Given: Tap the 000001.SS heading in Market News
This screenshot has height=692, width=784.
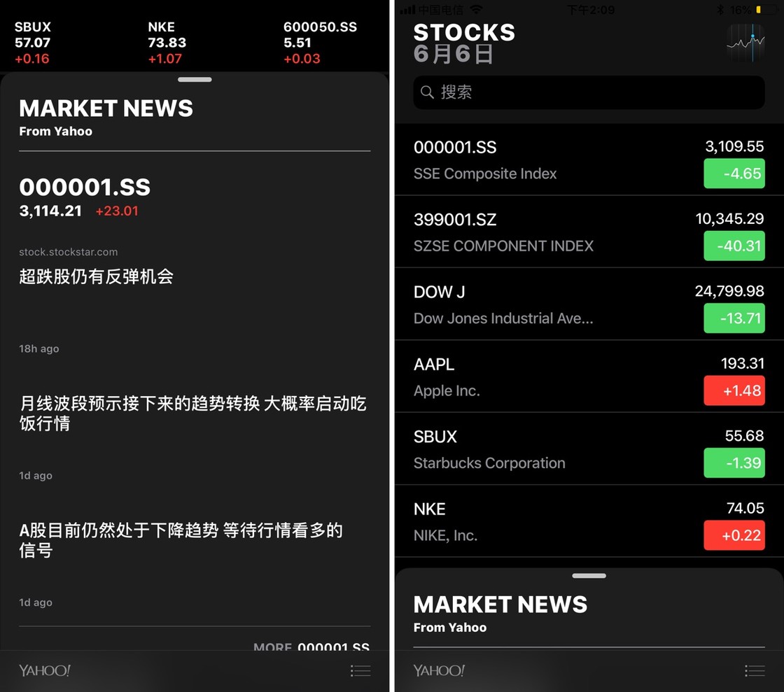Looking at the screenshot, I should pos(85,188).
